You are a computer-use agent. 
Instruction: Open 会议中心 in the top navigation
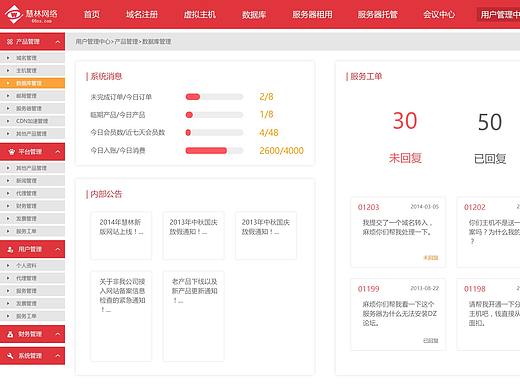pos(439,14)
